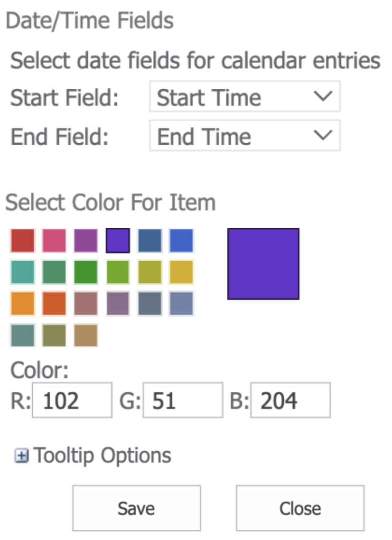The image size is (392, 540).
Task: Click the Close button
Action: click(300, 508)
